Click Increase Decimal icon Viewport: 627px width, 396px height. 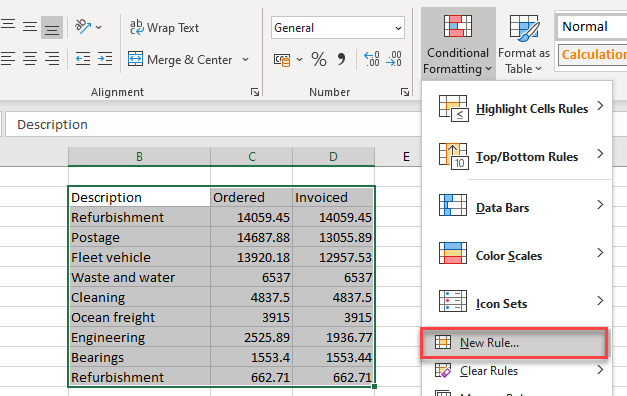click(371, 59)
